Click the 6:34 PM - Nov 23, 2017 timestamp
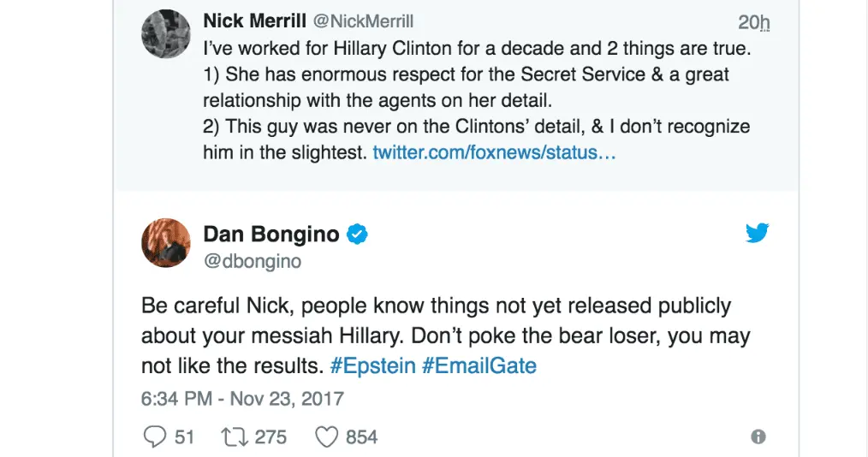Screen dimensions: 868x457 click(242, 398)
